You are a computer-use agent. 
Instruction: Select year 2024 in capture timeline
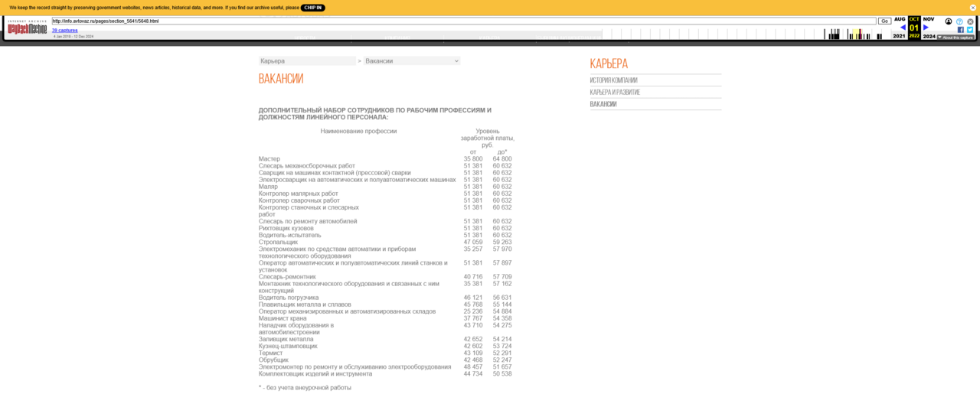[929, 36]
